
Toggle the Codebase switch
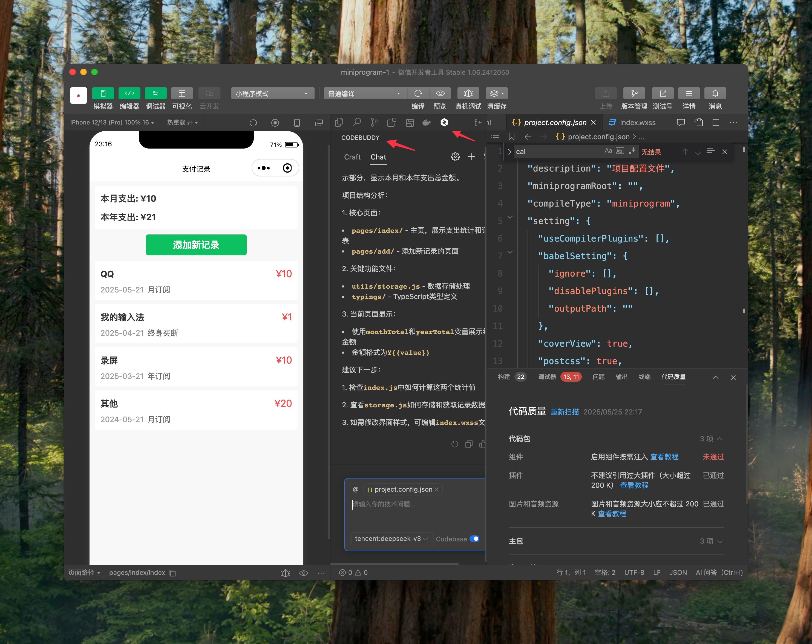click(x=474, y=539)
